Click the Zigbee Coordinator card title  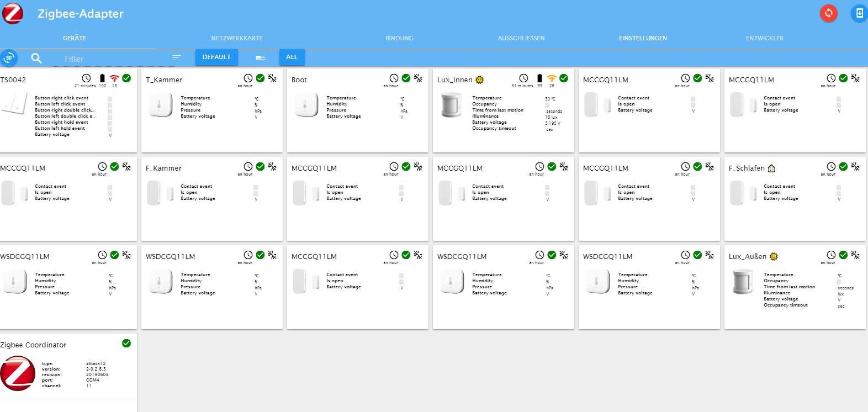(x=33, y=345)
